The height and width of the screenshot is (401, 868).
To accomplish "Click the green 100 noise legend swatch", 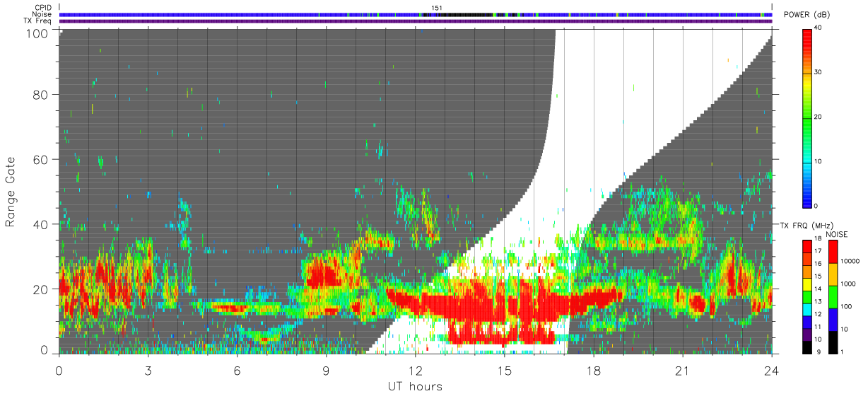I will click(x=833, y=297).
